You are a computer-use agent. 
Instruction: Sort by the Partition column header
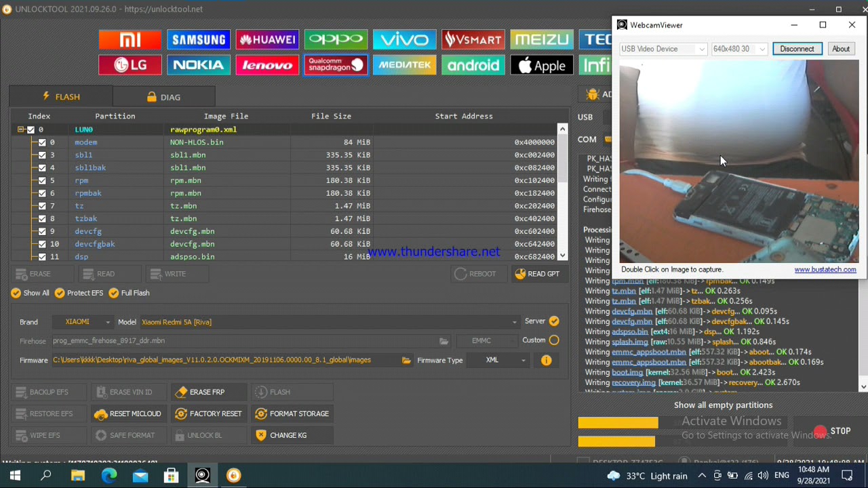click(x=115, y=116)
